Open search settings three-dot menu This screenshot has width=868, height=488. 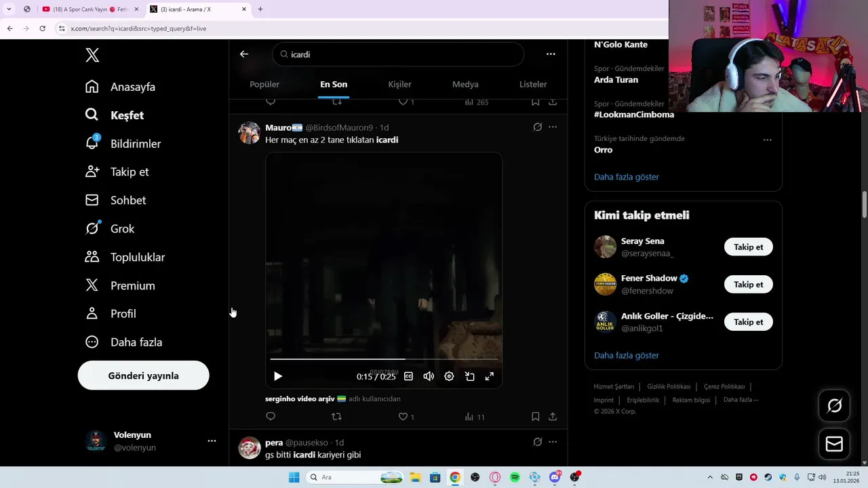pyautogui.click(x=551, y=54)
